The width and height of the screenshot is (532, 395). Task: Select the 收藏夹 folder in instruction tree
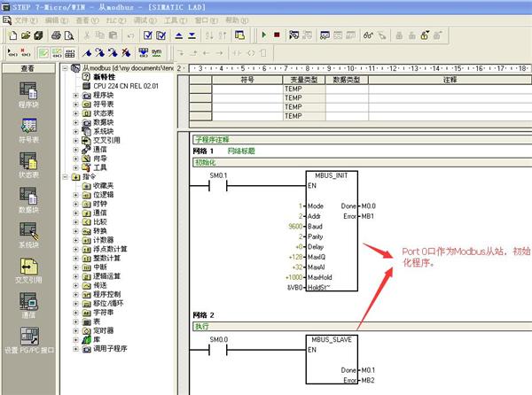pos(103,186)
